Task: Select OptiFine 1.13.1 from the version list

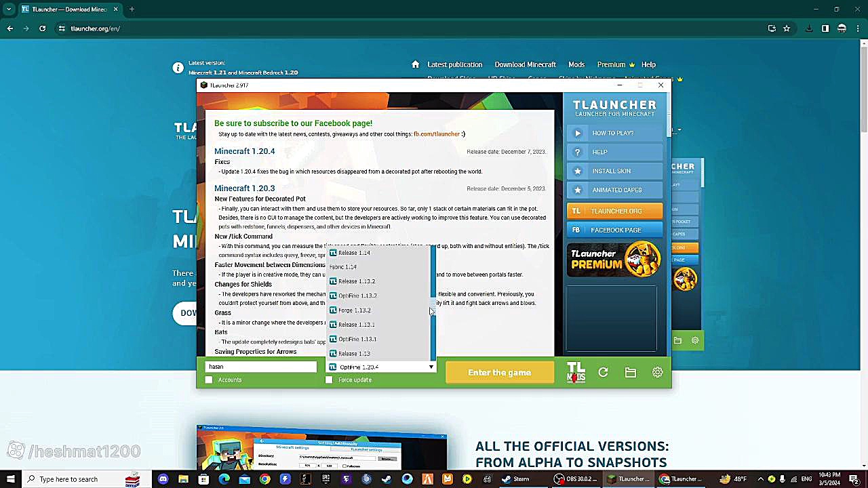Action: pos(378,339)
